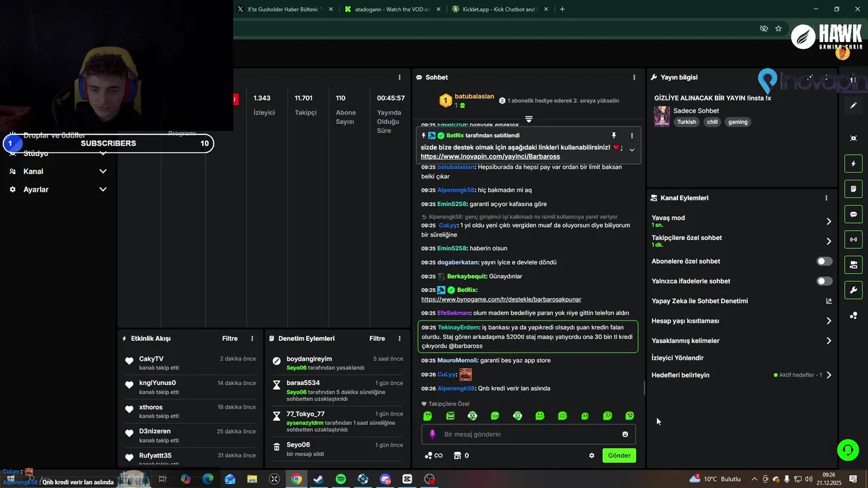Expand Hesap yaşı kısıtlaması options
868x488 pixels.
[829, 321]
